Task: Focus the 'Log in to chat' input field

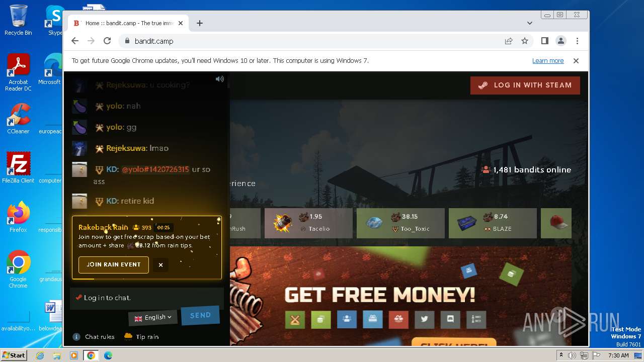Action: click(x=146, y=298)
